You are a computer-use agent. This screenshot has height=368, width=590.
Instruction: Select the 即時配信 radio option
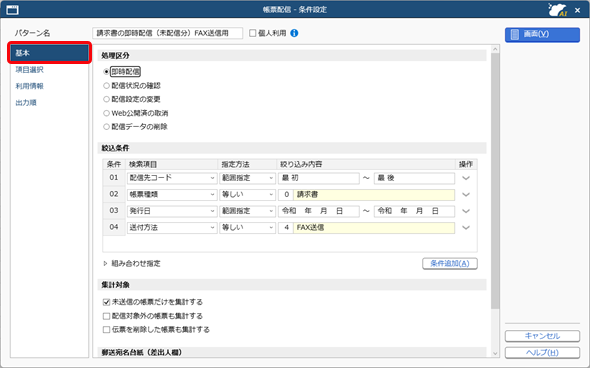(x=106, y=71)
